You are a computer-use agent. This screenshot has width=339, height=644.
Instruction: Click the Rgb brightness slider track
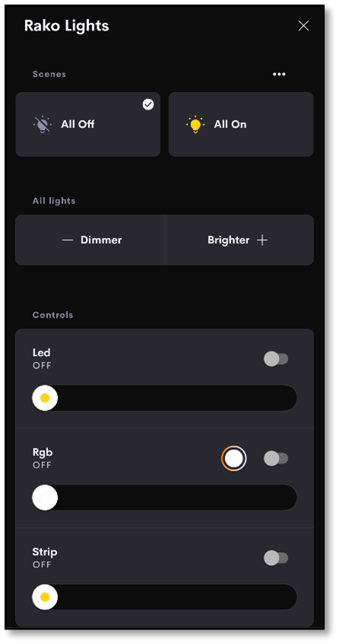pos(165,497)
